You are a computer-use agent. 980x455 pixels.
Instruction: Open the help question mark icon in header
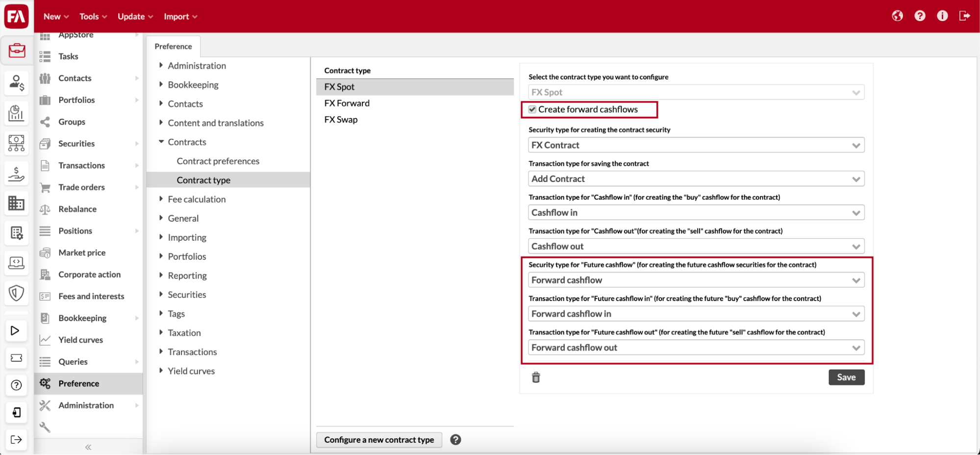pos(920,16)
